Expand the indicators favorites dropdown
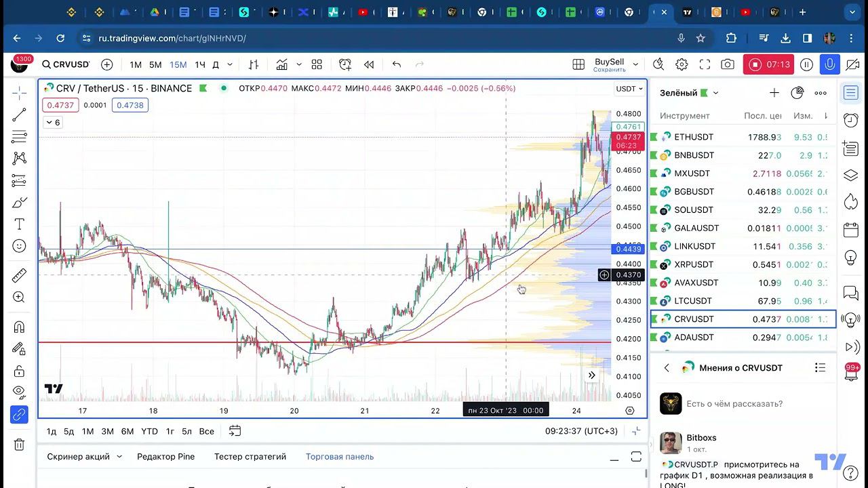Image resolution: width=868 pixels, height=488 pixels. pos(299,64)
